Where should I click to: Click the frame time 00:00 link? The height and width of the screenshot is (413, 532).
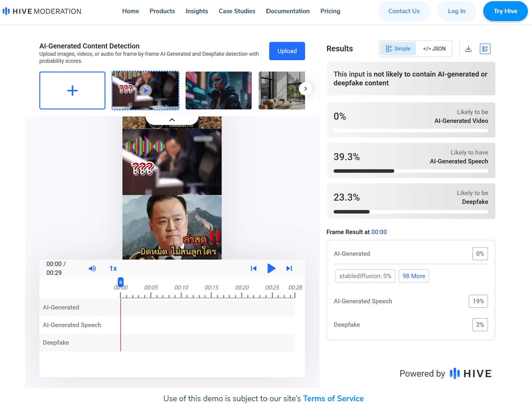379,232
